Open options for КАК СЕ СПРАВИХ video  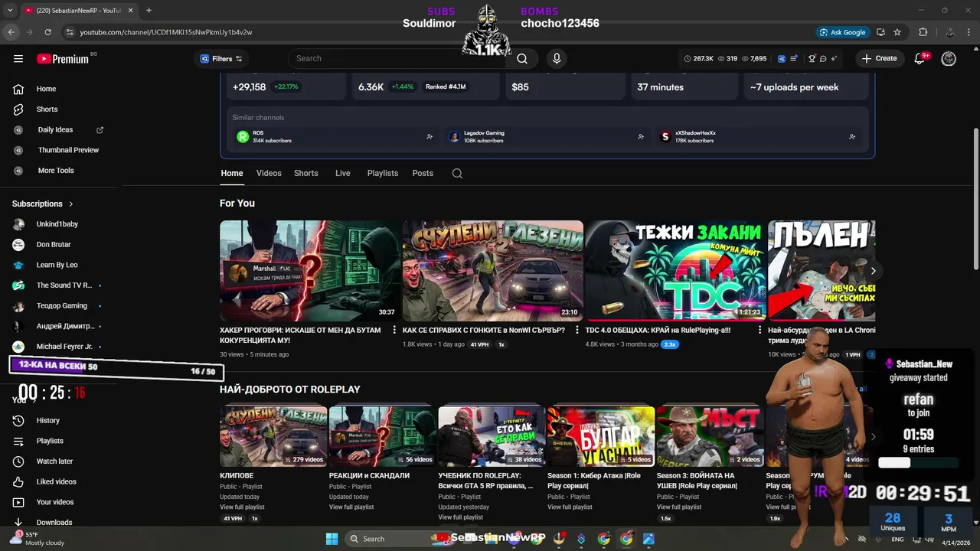click(577, 331)
